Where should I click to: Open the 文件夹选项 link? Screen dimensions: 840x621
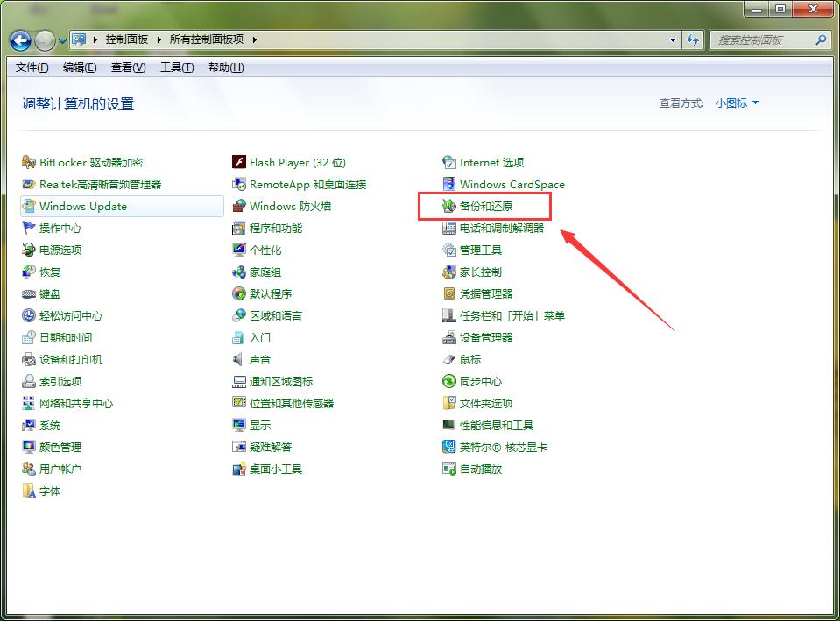point(486,403)
